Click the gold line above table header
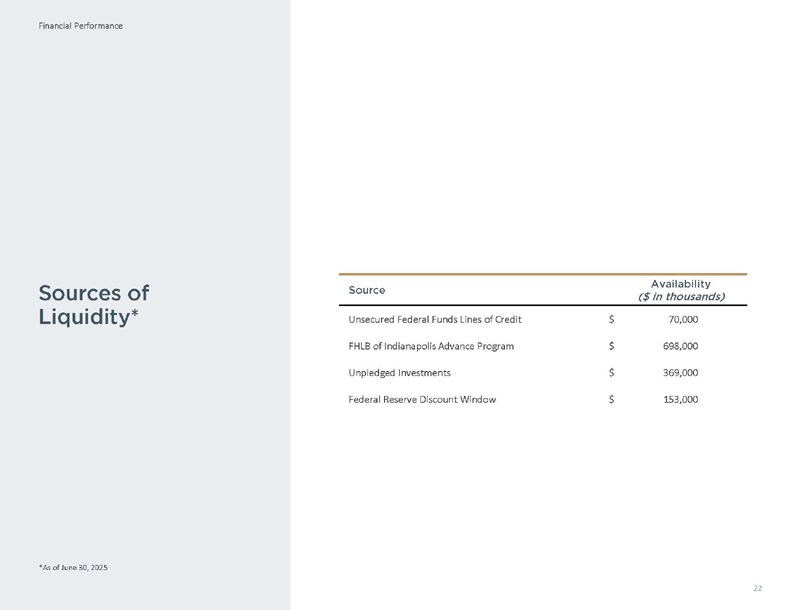Screen dimensions: 800x610 543,274
